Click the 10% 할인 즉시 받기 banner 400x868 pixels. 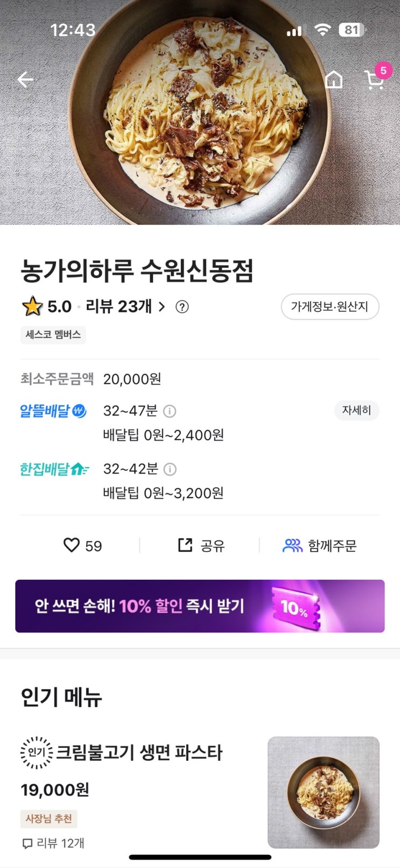click(x=200, y=606)
